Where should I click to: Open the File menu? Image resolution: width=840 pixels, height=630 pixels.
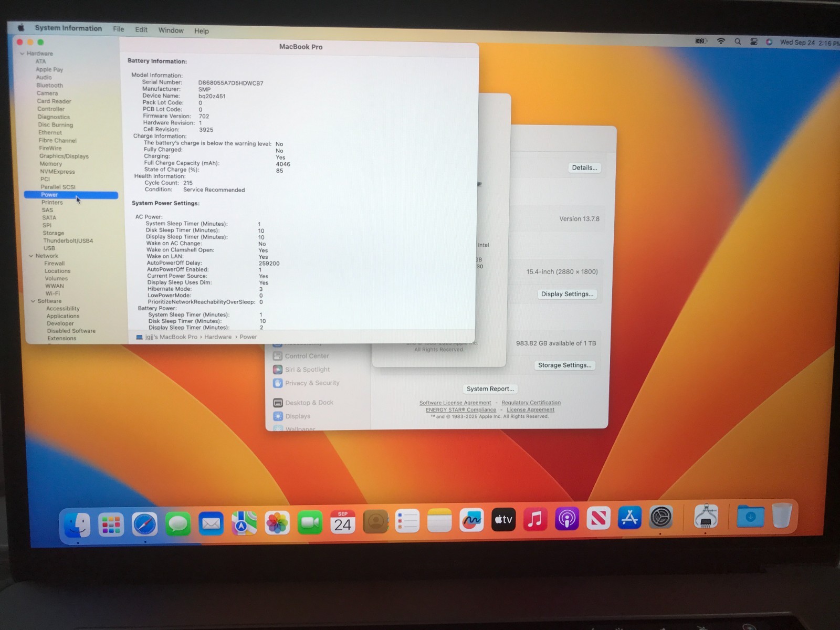119,29
